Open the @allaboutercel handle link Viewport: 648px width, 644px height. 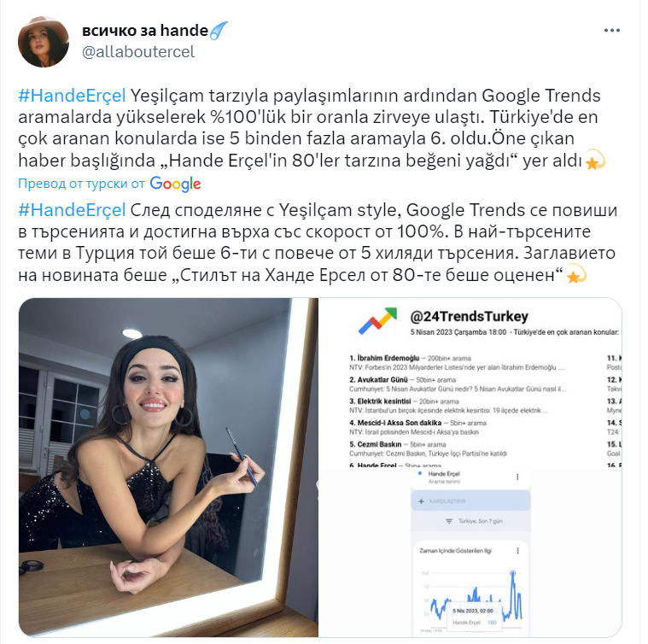tap(138, 51)
